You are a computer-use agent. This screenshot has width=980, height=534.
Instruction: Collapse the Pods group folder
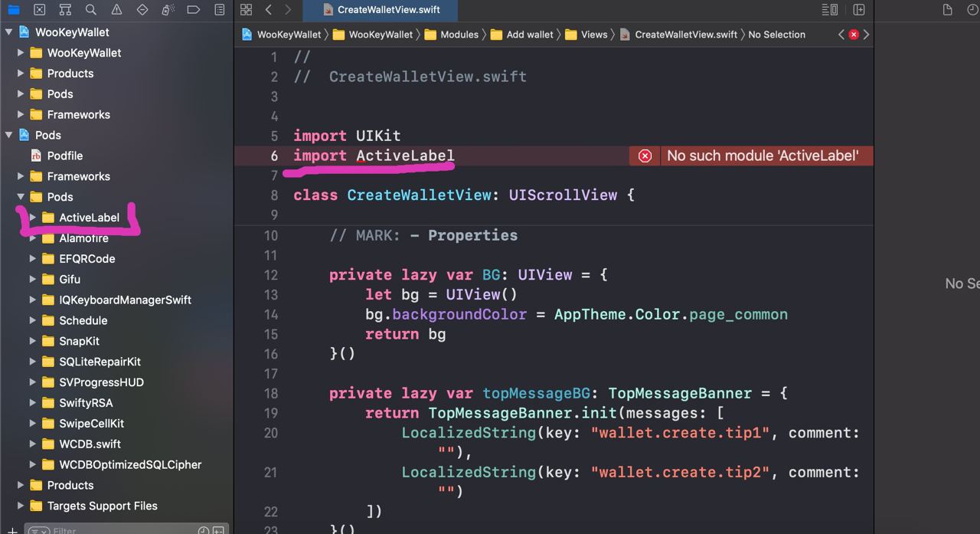coord(21,197)
